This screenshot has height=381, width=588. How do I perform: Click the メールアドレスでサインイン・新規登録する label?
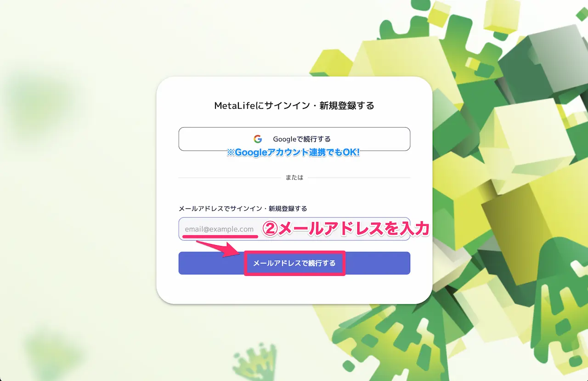pyautogui.click(x=243, y=208)
